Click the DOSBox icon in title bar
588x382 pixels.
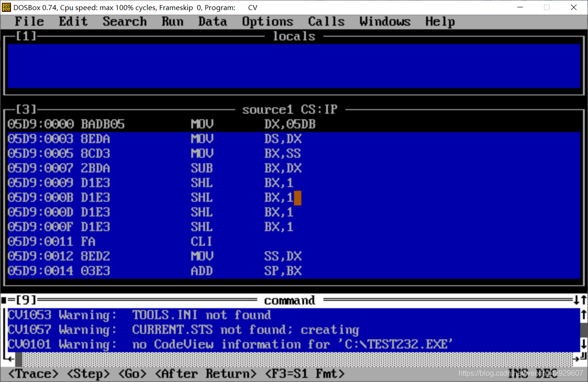click(x=6, y=7)
